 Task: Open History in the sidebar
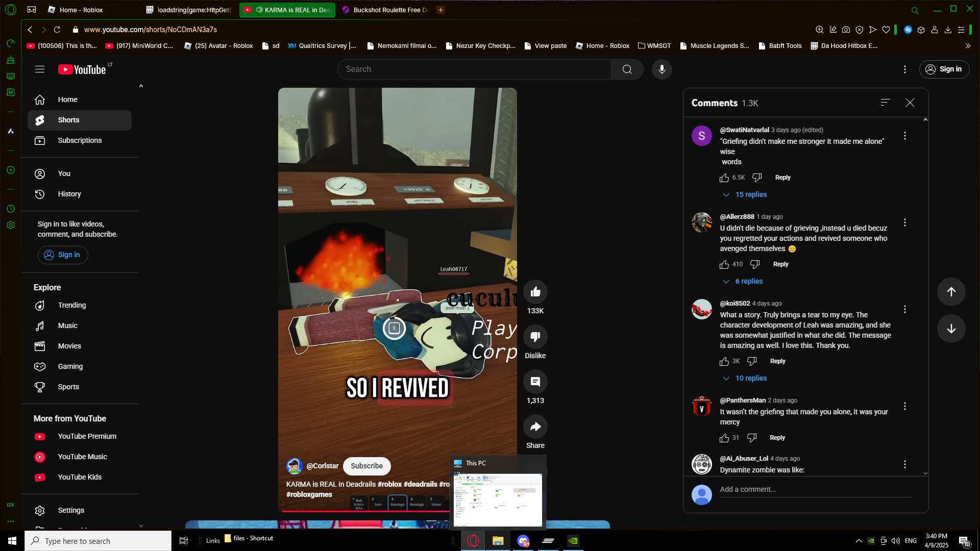[80, 194]
